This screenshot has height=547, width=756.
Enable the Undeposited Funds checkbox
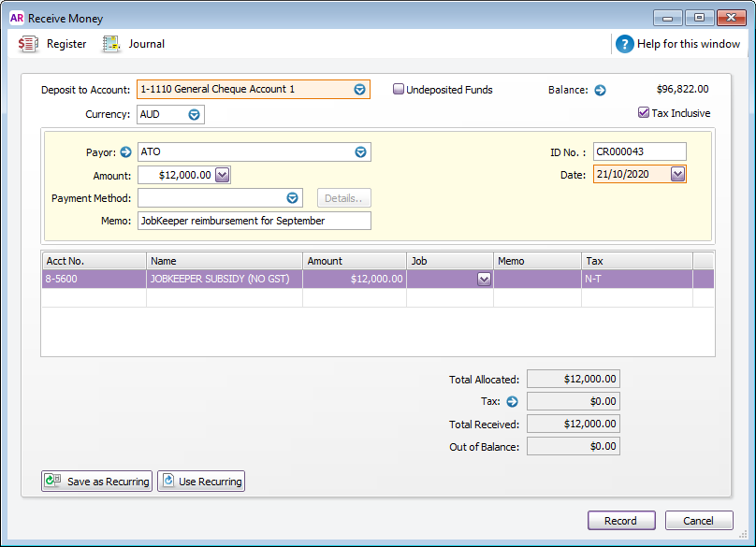(x=399, y=90)
